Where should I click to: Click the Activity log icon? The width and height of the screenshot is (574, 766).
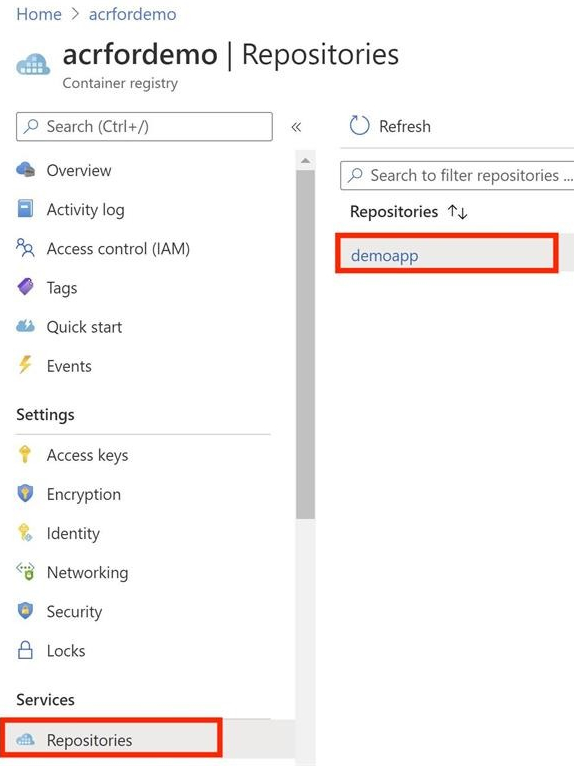tap(25, 209)
